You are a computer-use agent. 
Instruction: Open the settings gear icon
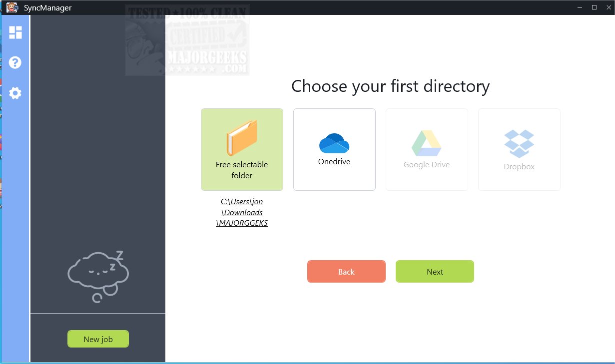pyautogui.click(x=15, y=93)
